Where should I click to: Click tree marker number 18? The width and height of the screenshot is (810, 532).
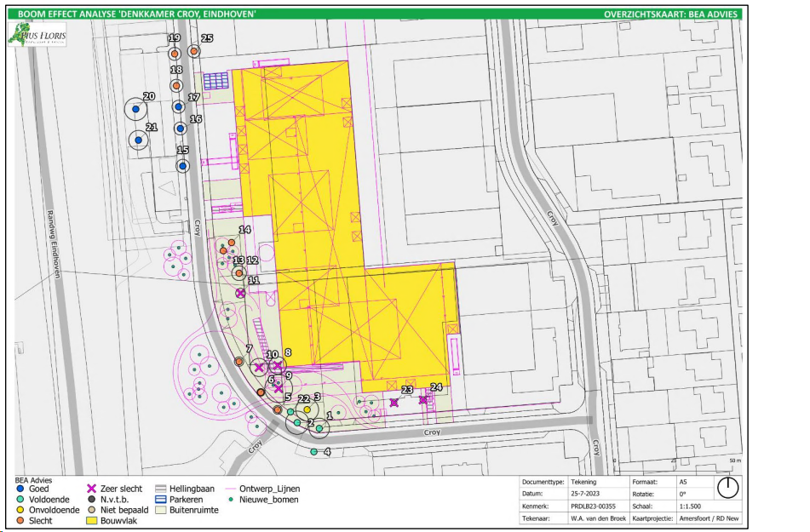click(176, 86)
